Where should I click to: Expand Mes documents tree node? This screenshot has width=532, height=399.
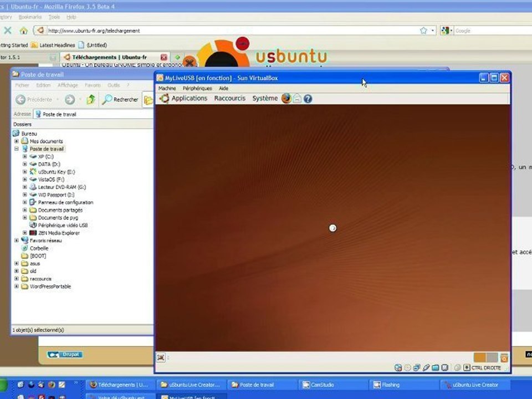(x=16, y=141)
